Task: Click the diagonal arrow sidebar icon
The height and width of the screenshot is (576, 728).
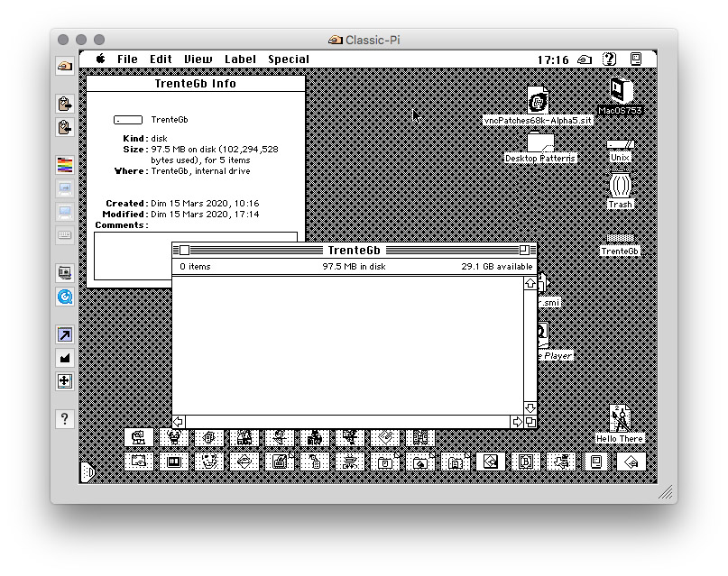Action: tap(65, 334)
